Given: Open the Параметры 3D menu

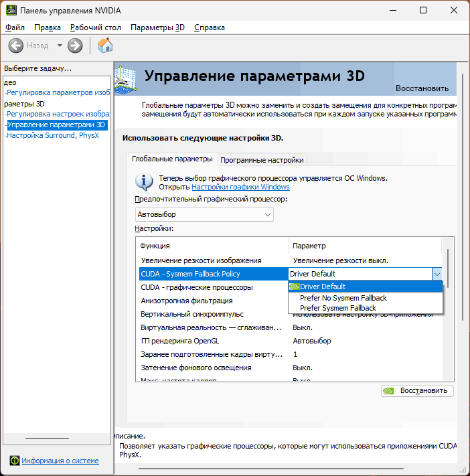Looking at the screenshot, I should pyautogui.click(x=157, y=27).
